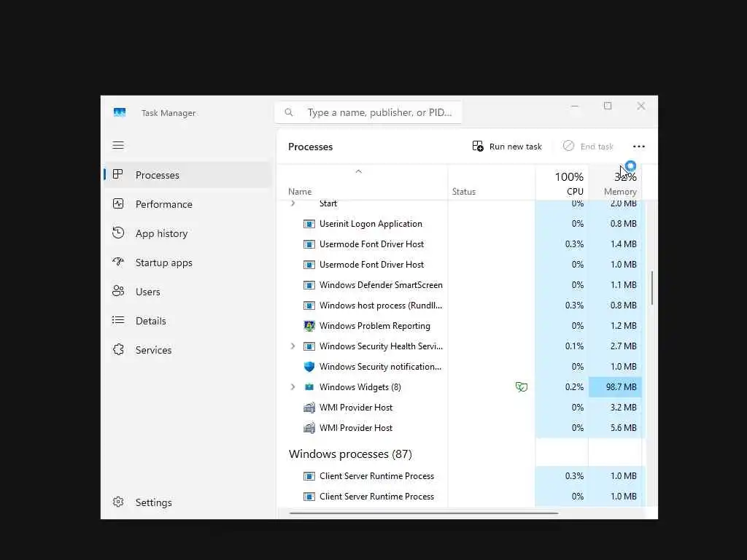Expand the Windows Widgets (8) group
Image resolution: width=747 pixels, height=560 pixels.
293,387
